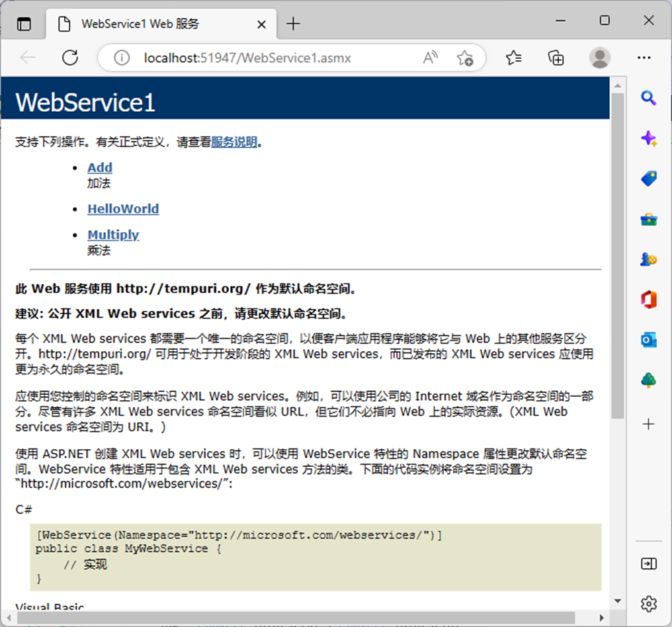Click the http://tempuri.org/ bold namespace line

pos(186,289)
